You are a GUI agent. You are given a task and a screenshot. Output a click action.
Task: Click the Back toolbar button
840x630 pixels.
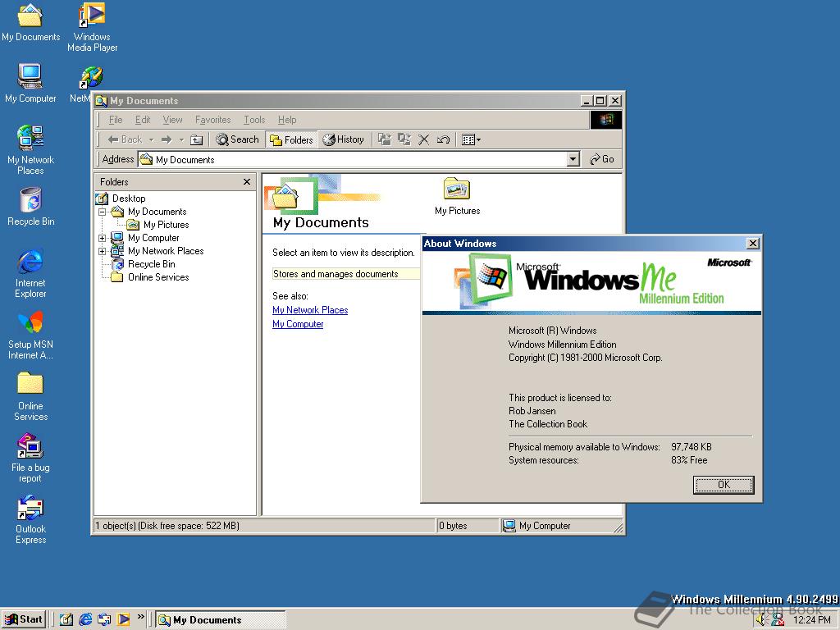click(125, 139)
